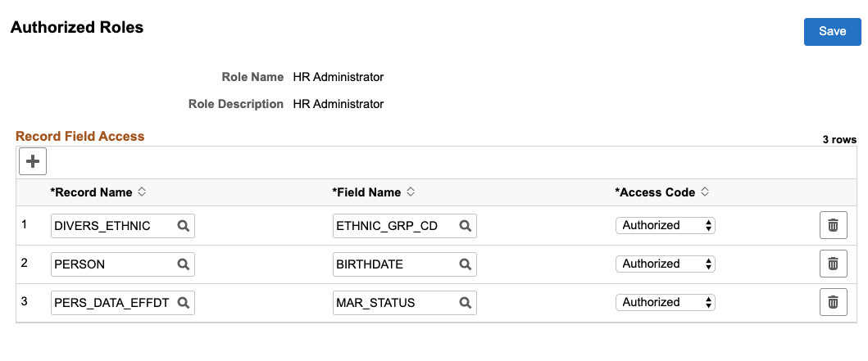Sort by Access Code column

tap(705, 192)
